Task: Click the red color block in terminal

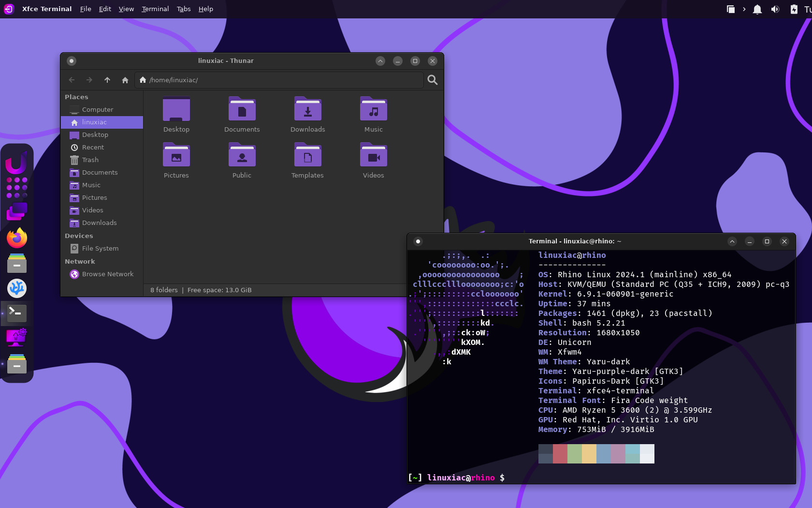Action: point(560,454)
